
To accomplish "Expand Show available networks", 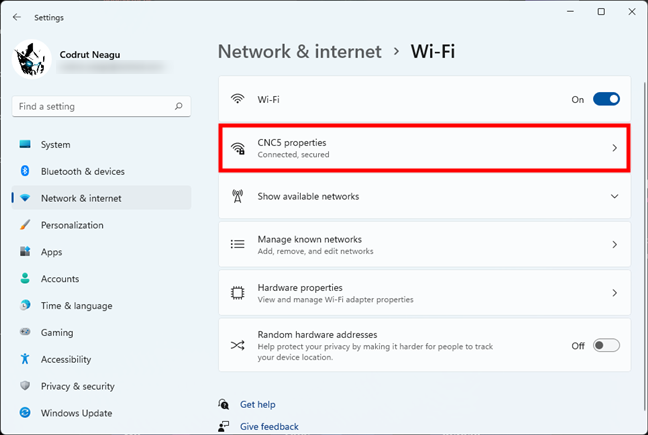I will pos(424,196).
